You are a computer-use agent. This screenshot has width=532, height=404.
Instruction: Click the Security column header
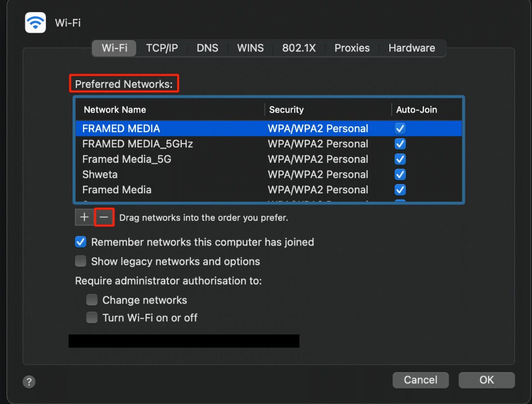(286, 110)
